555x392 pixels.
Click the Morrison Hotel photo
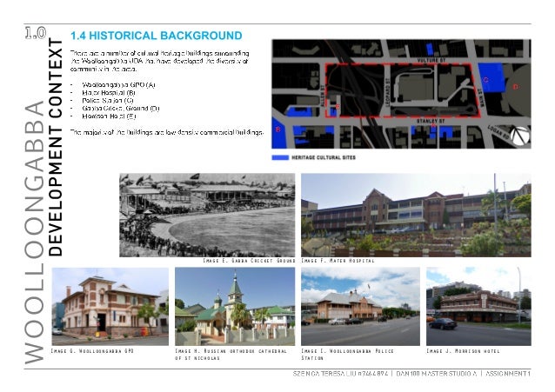(x=478, y=306)
